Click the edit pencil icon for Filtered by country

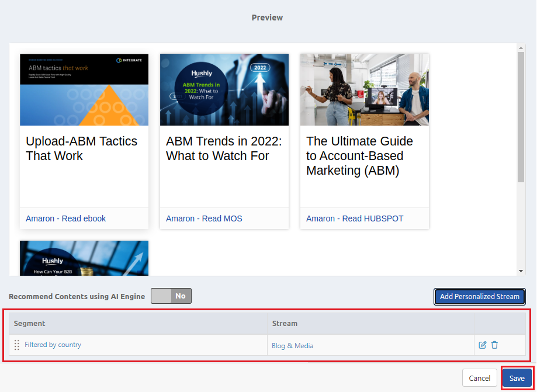pos(482,345)
